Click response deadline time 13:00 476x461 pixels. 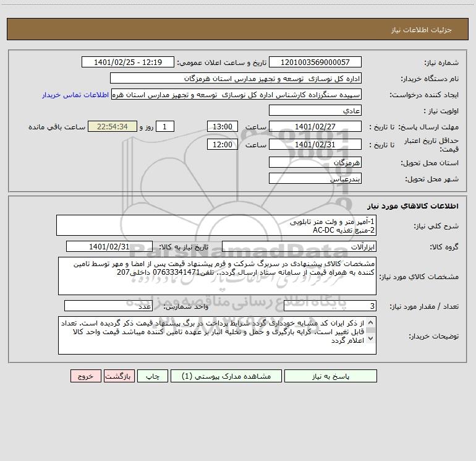pyautogui.click(x=222, y=126)
